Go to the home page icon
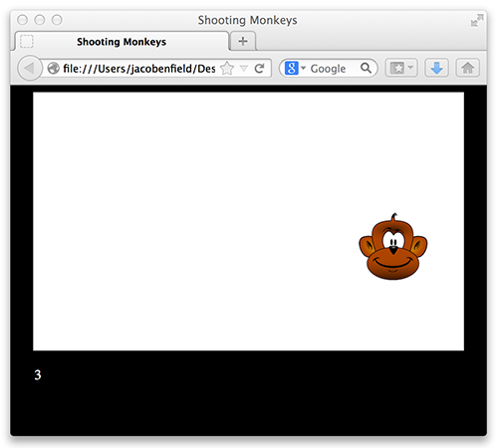 467,68
